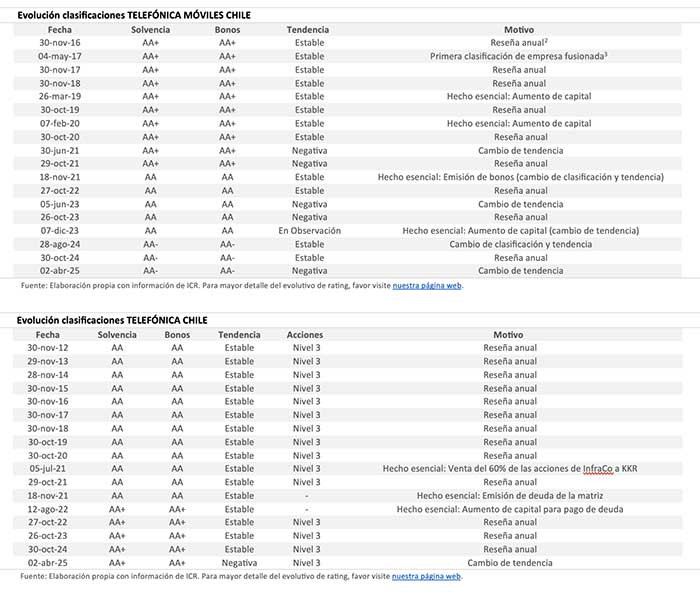Select the '05-jul-21' date cell

pyautogui.click(x=48, y=468)
